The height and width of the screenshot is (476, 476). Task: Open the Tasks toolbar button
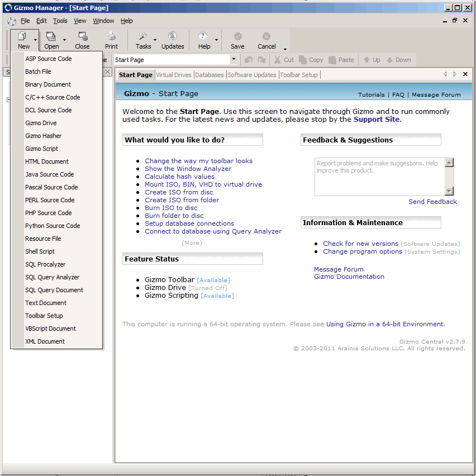point(143,40)
